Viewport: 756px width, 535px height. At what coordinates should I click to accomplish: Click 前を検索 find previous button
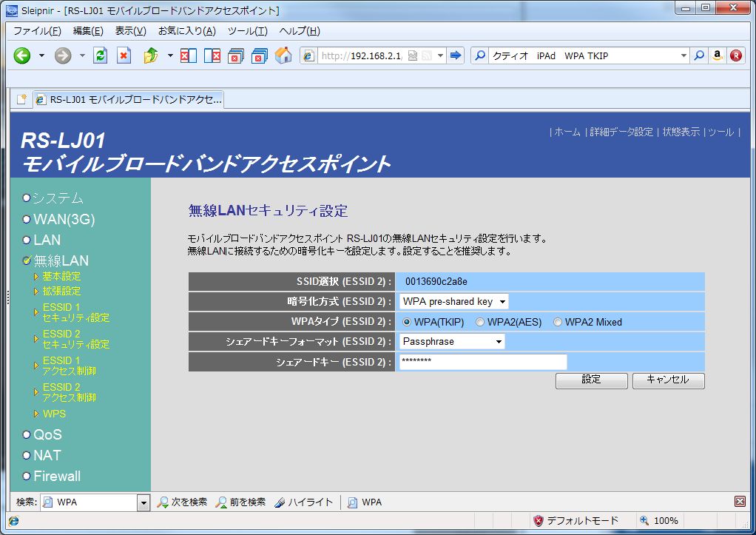[x=240, y=502]
